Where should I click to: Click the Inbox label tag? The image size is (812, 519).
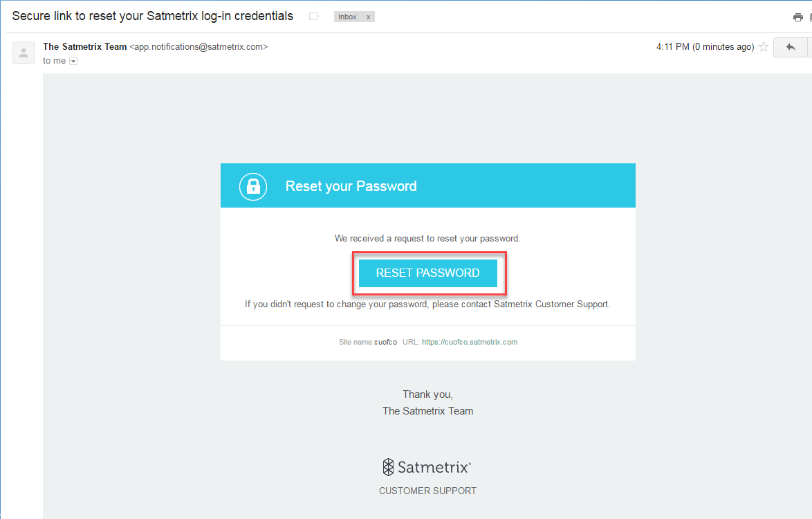coord(347,17)
